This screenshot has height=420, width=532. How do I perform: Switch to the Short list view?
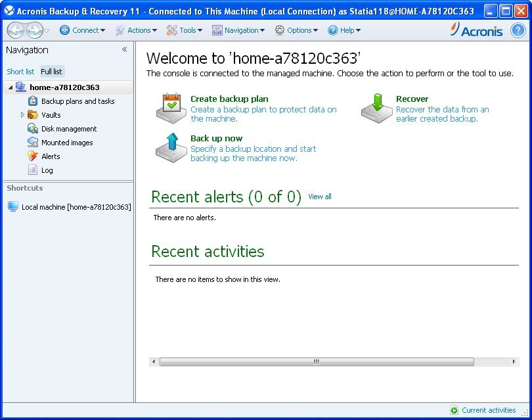coord(19,71)
